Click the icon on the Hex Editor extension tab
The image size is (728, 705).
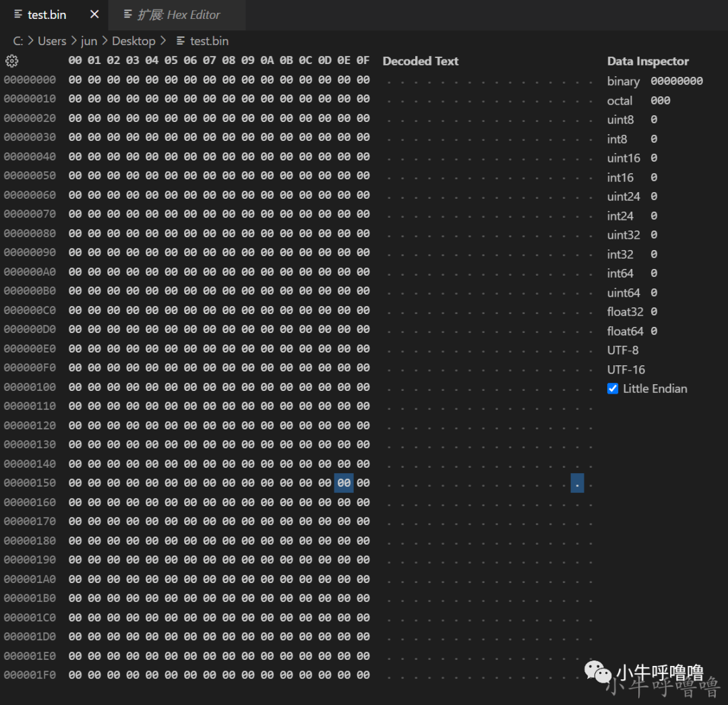(x=127, y=14)
